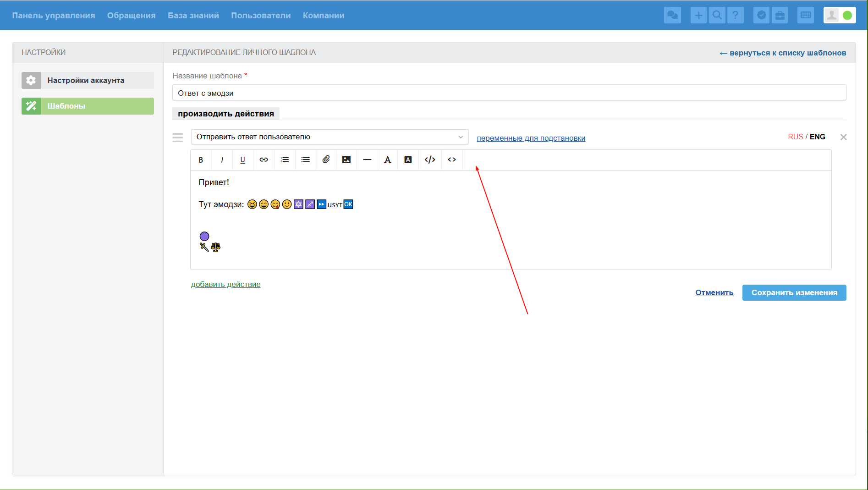The width and height of the screenshot is (868, 490).
Task: Insert a numbered list
Action: pos(285,160)
